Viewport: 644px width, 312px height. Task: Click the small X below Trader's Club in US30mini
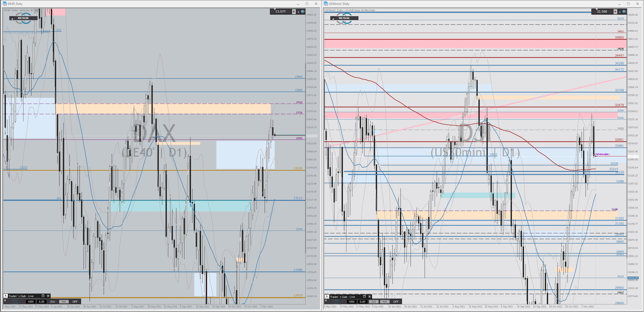[x=326, y=301]
